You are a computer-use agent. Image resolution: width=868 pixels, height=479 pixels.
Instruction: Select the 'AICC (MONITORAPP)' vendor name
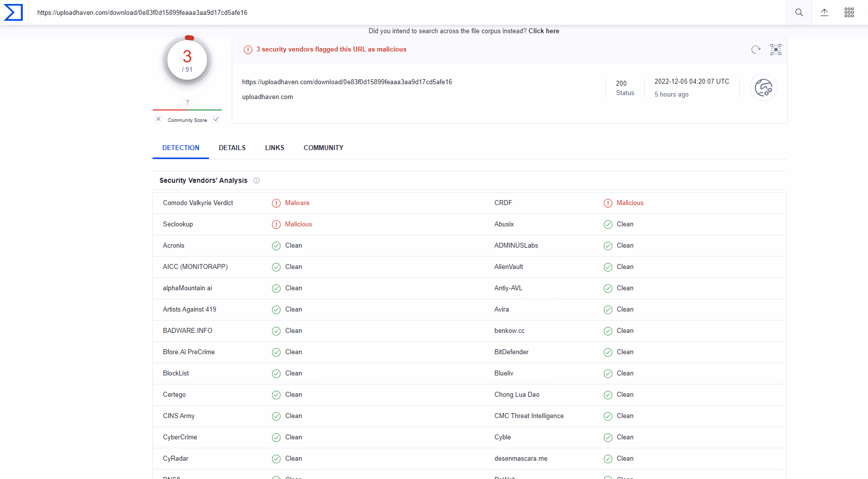click(x=195, y=267)
